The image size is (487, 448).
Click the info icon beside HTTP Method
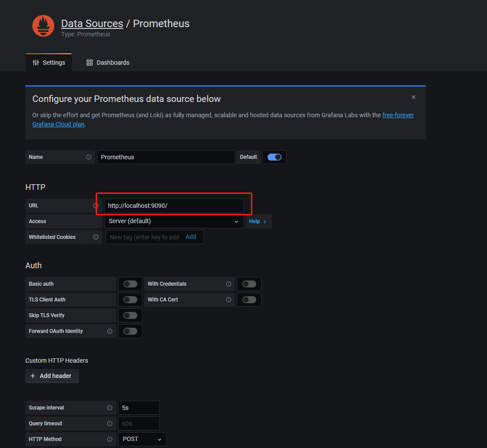(110, 439)
